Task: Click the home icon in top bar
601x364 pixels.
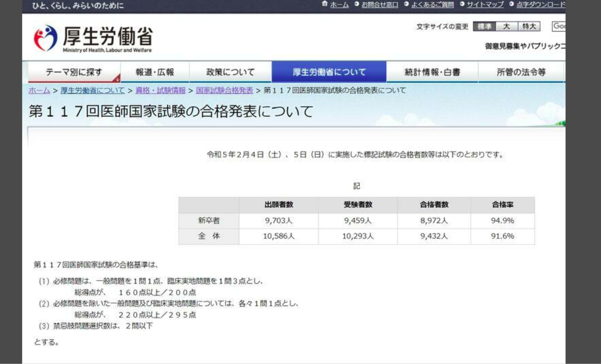Action: pyautogui.click(x=325, y=4)
